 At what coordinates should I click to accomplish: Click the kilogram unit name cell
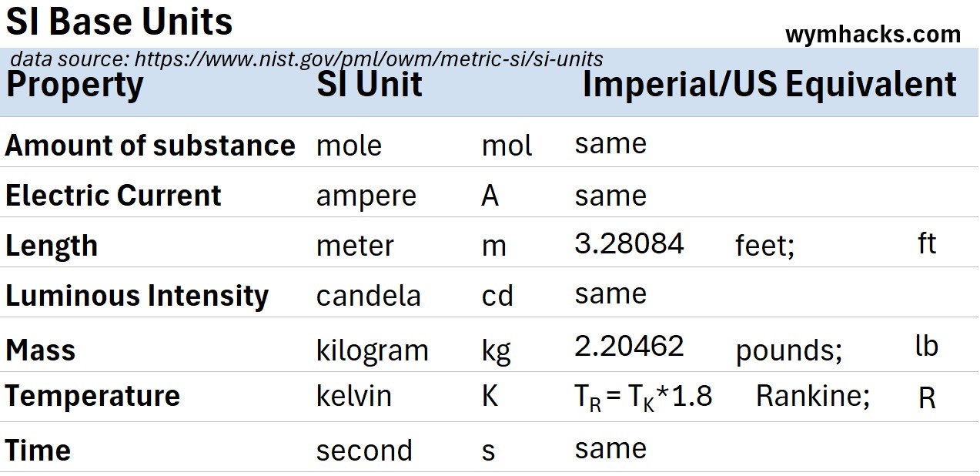point(373,351)
